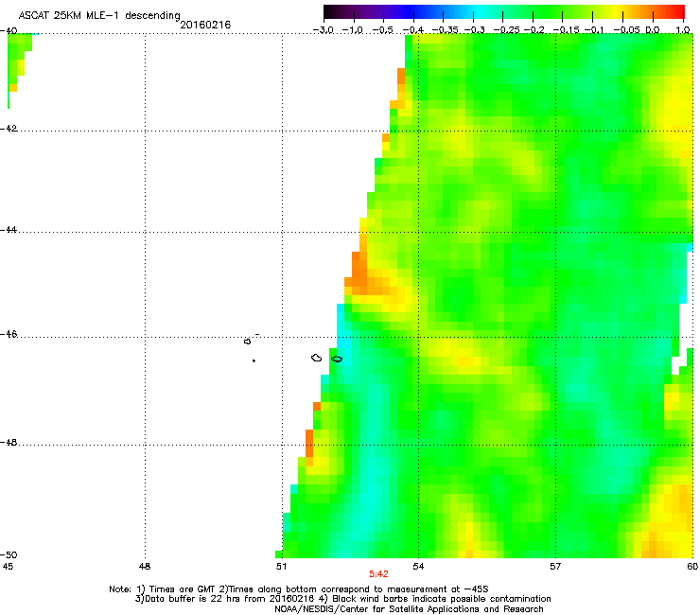Click the -40 latitude axis label
700x615 pixels.
(x=9, y=31)
